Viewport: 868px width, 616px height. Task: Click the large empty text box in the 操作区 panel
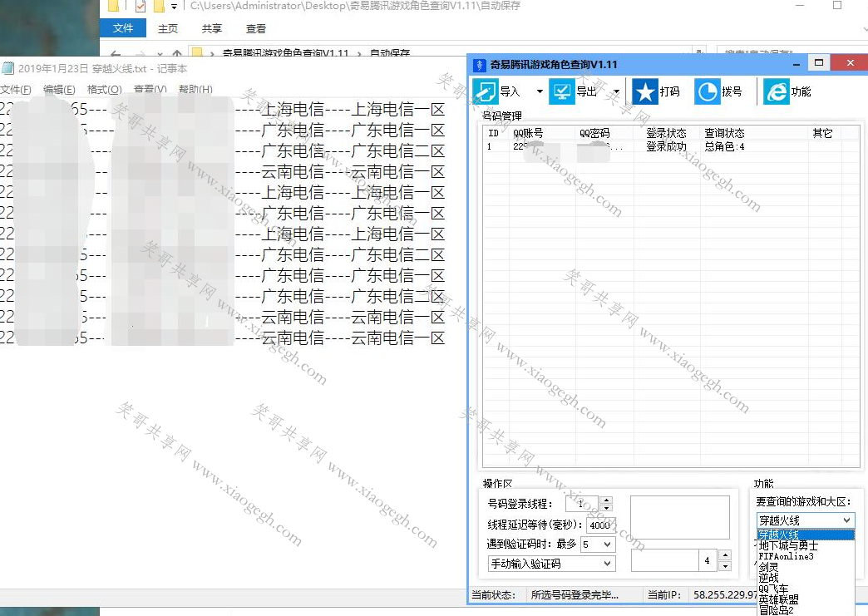click(x=680, y=517)
